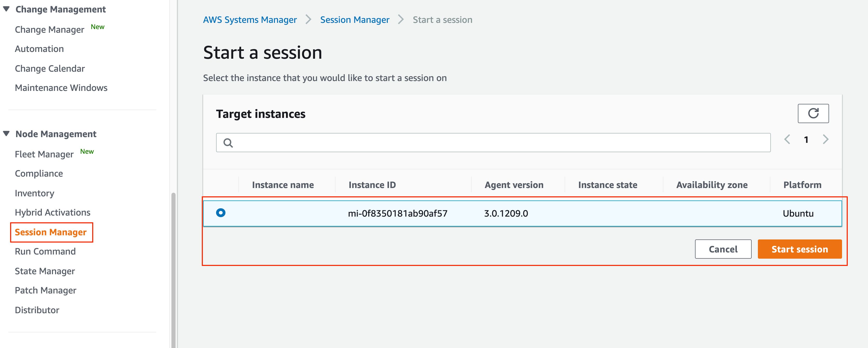Viewport: 868px width, 348px height.
Task: Click the Instance ID column header
Action: 372,185
